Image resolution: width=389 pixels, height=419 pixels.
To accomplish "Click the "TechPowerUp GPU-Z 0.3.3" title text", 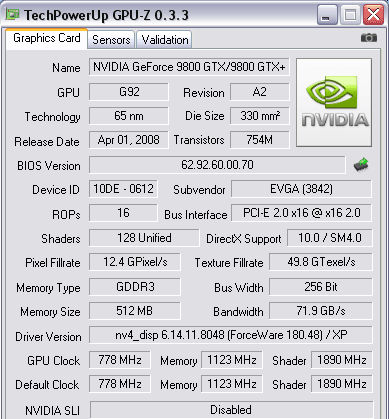I will point(106,15).
